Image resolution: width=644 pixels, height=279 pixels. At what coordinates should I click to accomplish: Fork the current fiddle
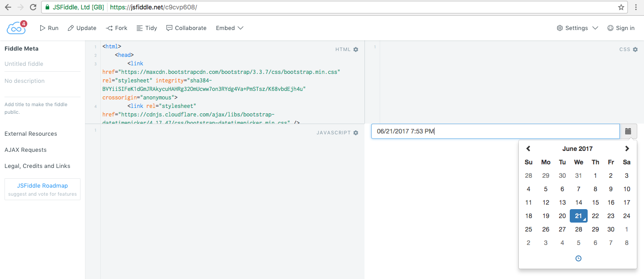pos(116,28)
